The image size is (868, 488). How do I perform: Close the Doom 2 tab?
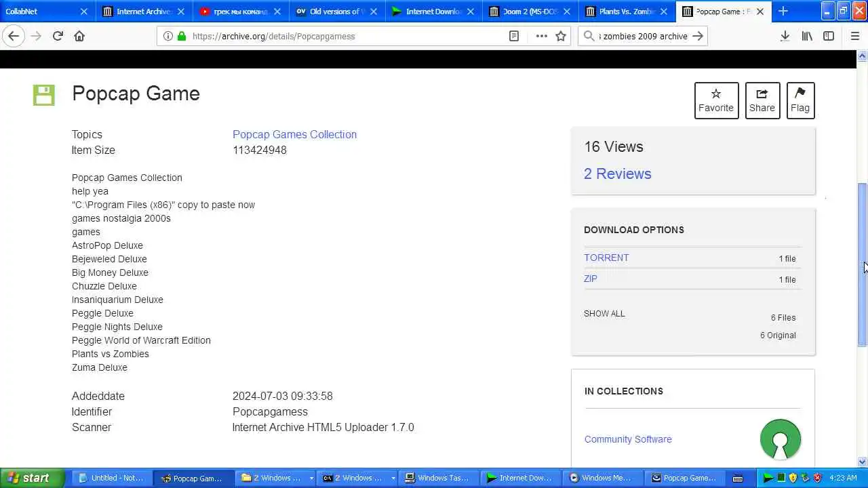(x=567, y=12)
